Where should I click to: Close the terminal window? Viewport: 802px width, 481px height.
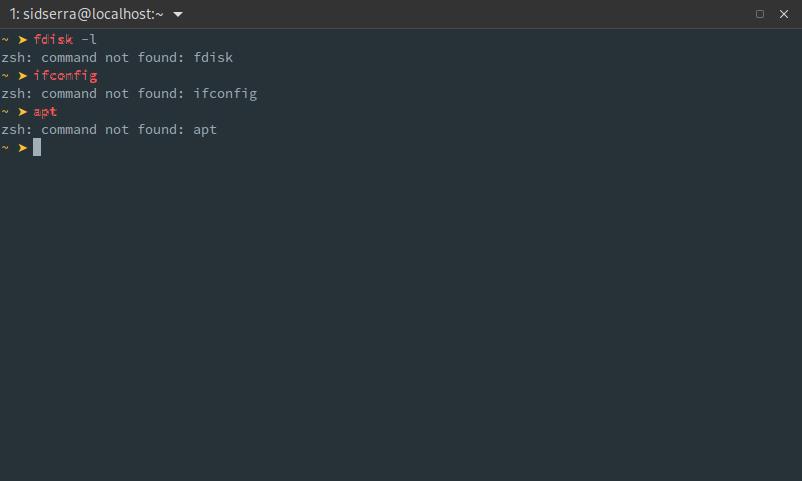point(784,14)
